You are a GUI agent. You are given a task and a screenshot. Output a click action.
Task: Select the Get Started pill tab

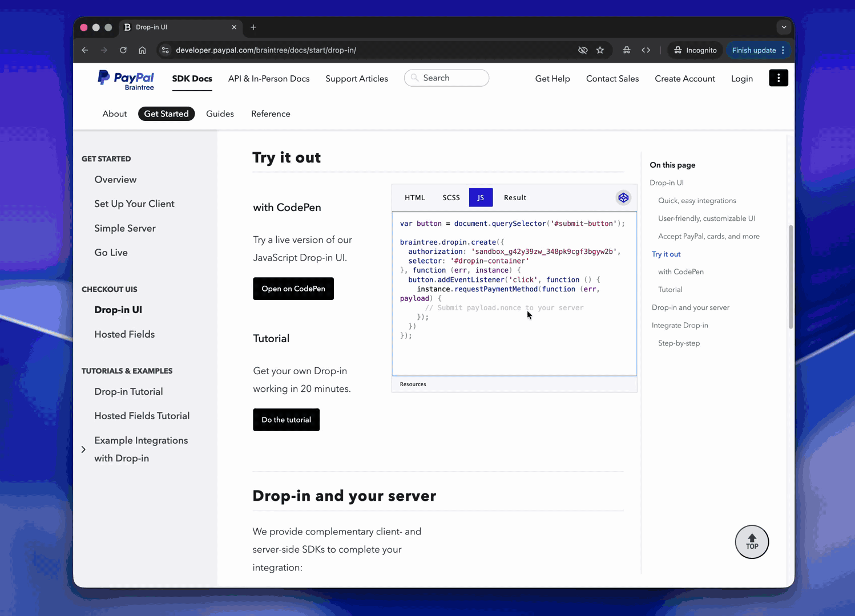[166, 114]
